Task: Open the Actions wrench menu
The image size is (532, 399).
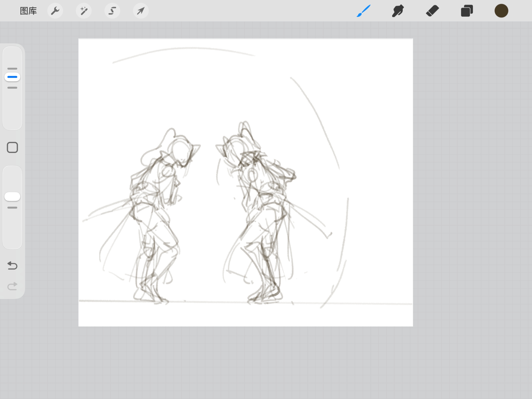Action: (x=55, y=11)
